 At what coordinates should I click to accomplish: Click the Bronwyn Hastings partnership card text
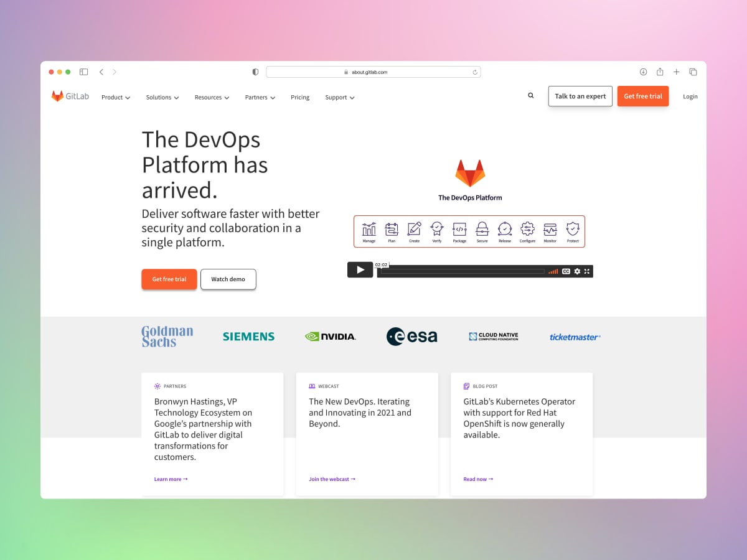[x=204, y=429]
